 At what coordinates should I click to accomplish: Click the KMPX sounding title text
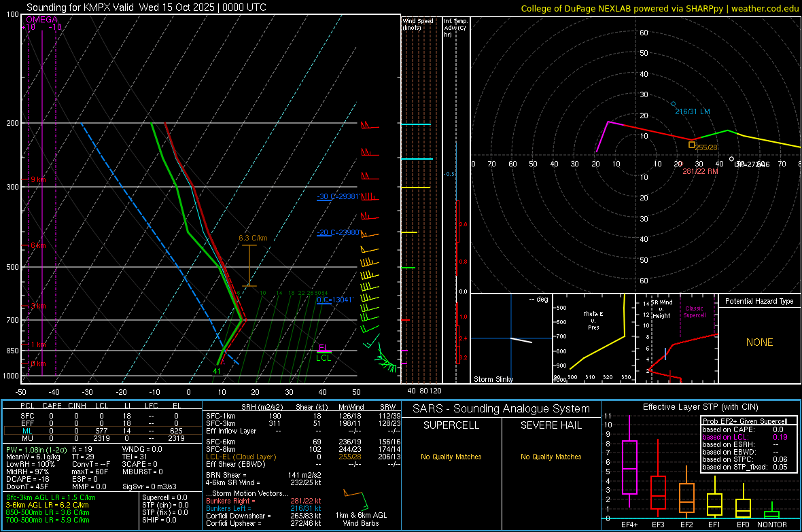(x=146, y=7)
